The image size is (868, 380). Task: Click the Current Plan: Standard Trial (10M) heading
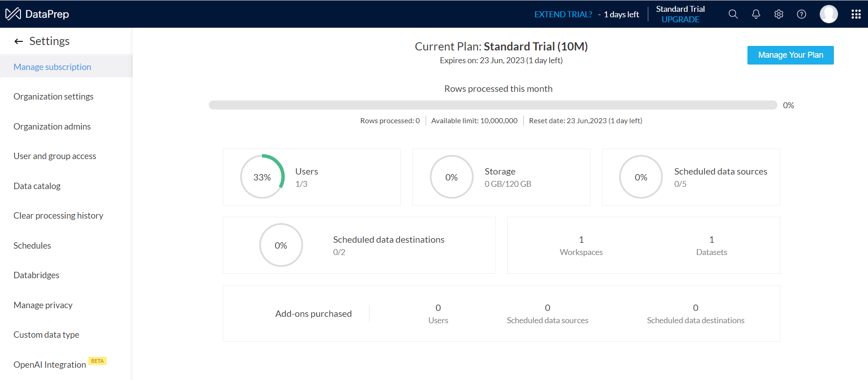tap(501, 46)
